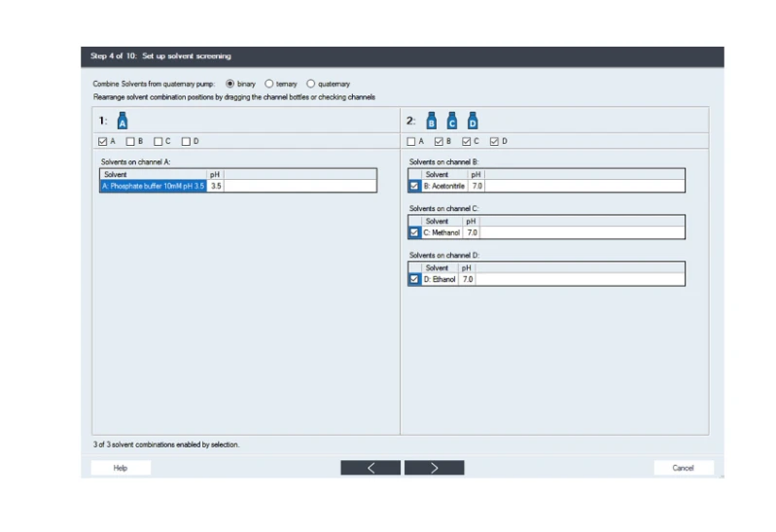Cancel the solvent screening wizard
Viewport: 776px width, 532px height.
click(x=684, y=468)
